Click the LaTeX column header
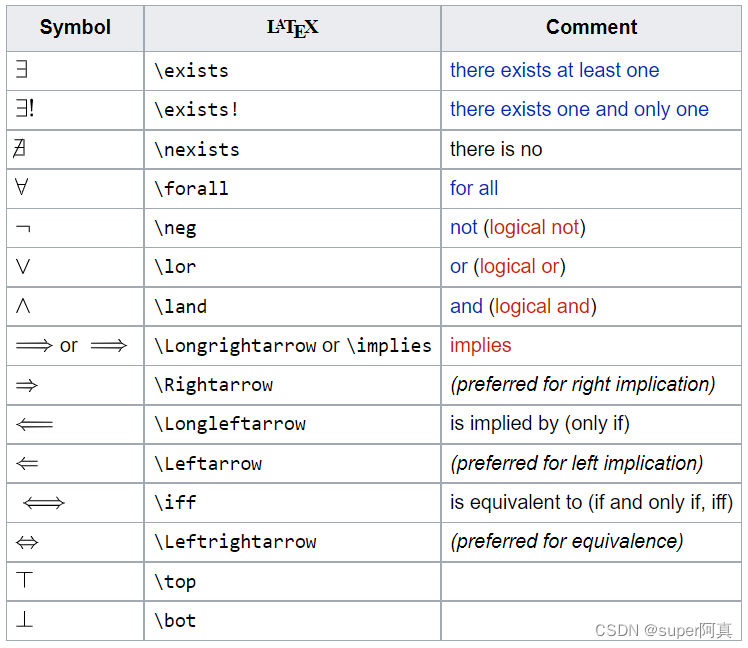Image resolution: width=748 pixels, height=648 pixels. click(x=292, y=28)
